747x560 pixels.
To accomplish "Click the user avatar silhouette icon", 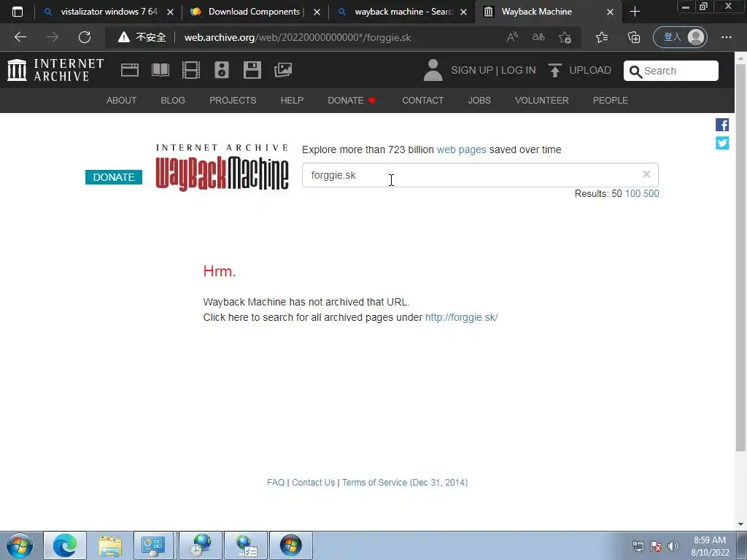I will click(x=433, y=70).
